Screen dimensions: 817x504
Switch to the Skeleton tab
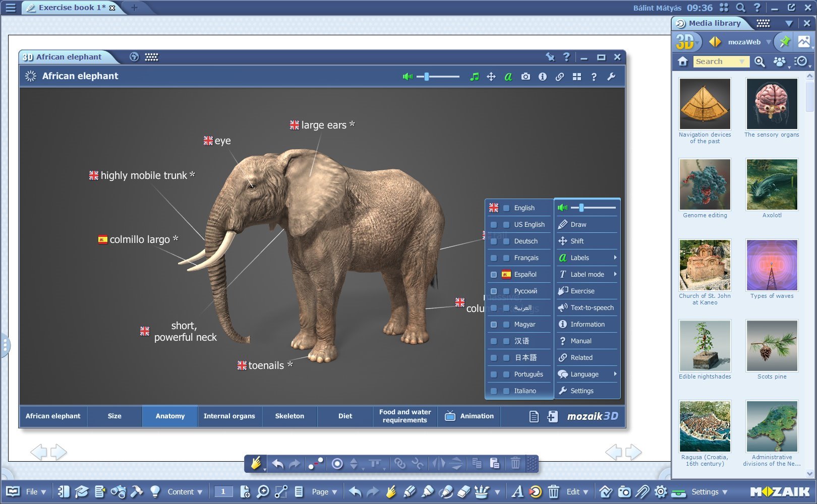coord(289,416)
